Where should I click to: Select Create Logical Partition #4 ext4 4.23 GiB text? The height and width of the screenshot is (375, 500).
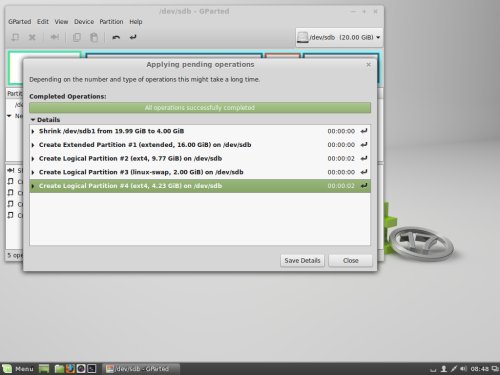click(x=130, y=186)
